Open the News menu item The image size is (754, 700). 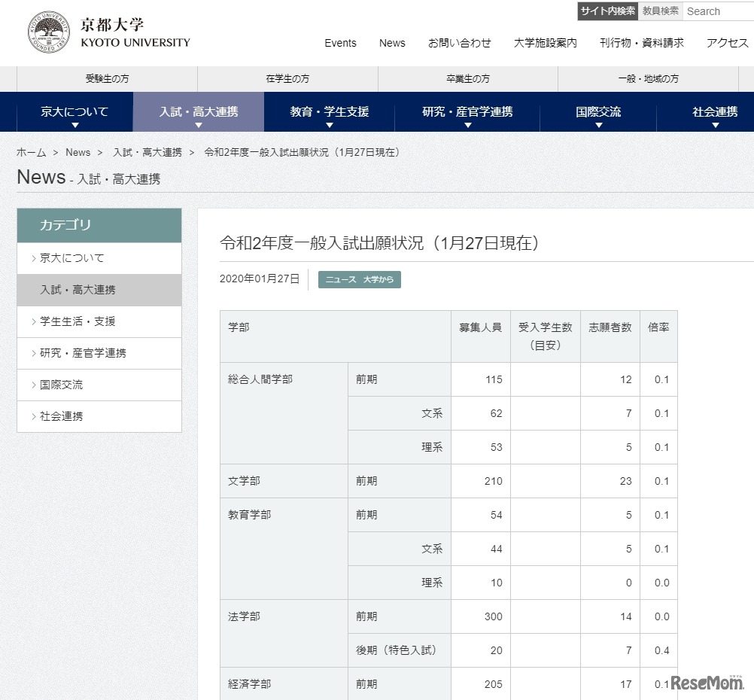(x=392, y=43)
